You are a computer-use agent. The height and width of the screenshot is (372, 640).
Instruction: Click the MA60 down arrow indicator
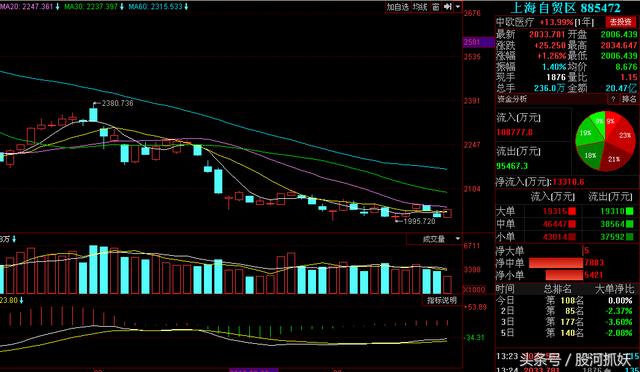coord(186,7)
